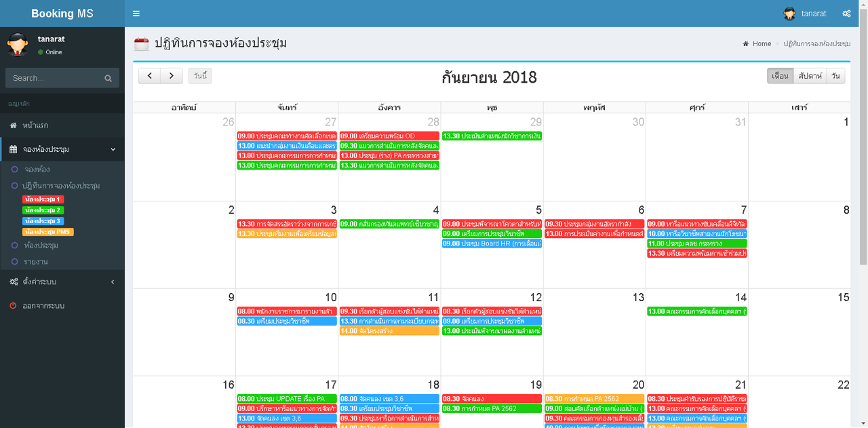Open 08.30 เตรียมประชุมวิชาชีพ event on 10
Image resolution: width=868 pixels, height=428 pixels.
click(287, 321)
